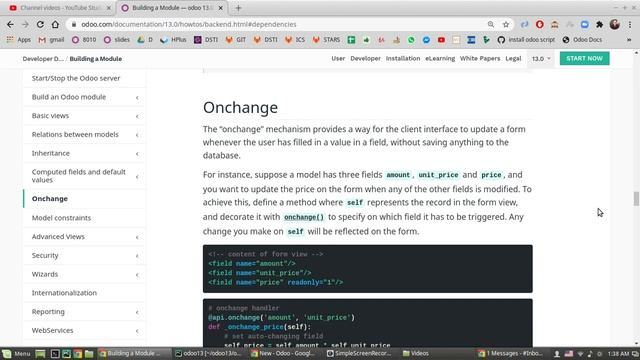Expand the Reporting section

84,311
